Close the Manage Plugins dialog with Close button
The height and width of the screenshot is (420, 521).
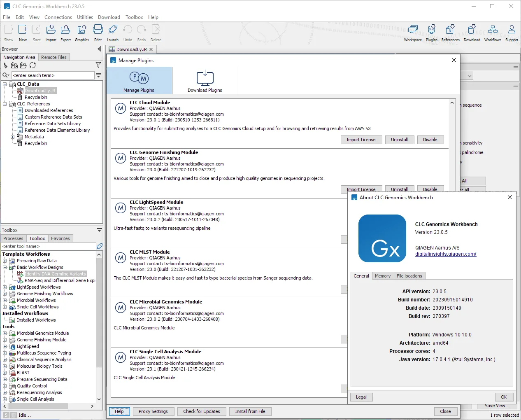(x=445, y=411)
